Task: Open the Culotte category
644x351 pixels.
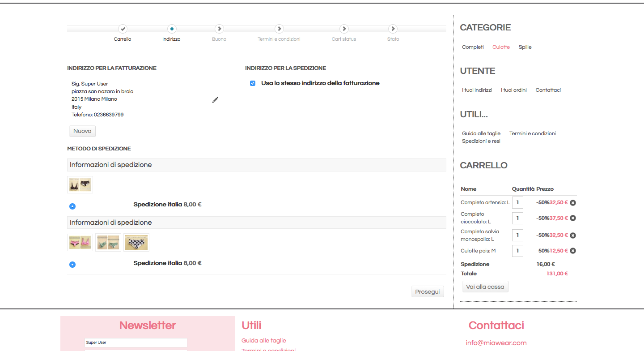Action: [501, 47]
